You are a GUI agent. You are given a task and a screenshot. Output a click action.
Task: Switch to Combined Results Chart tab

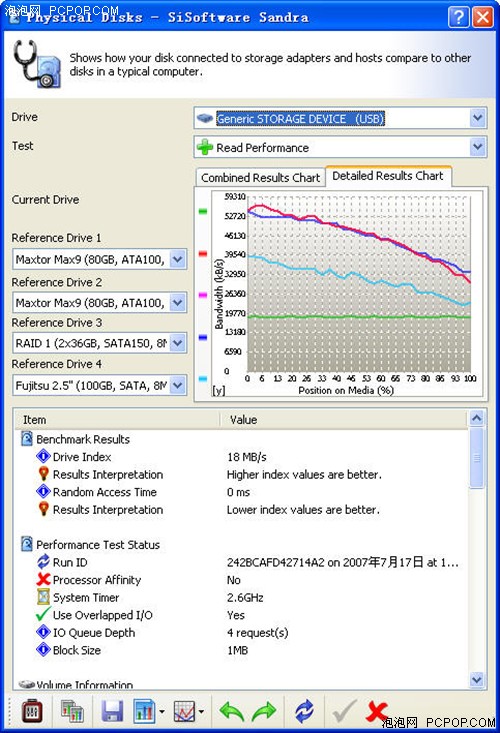260,178
